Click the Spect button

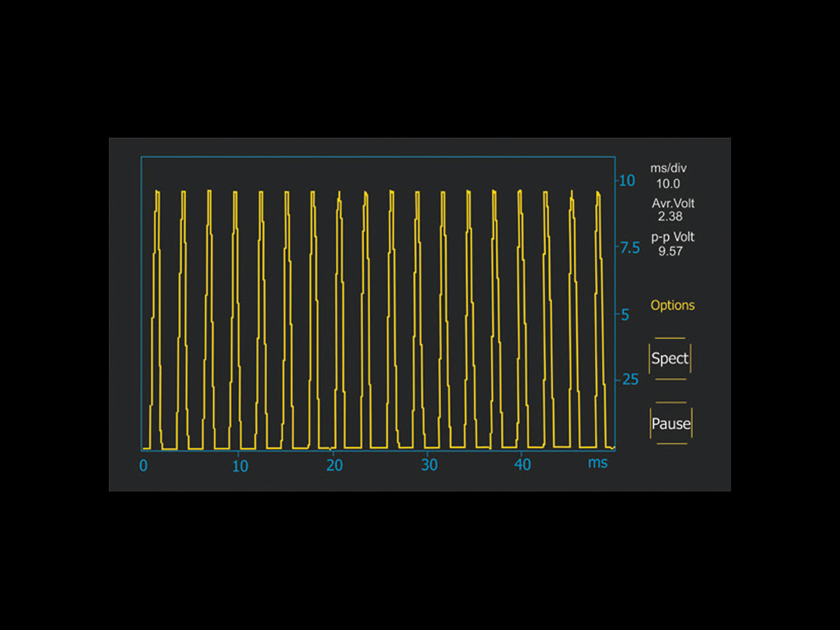[x=670, y=359]
